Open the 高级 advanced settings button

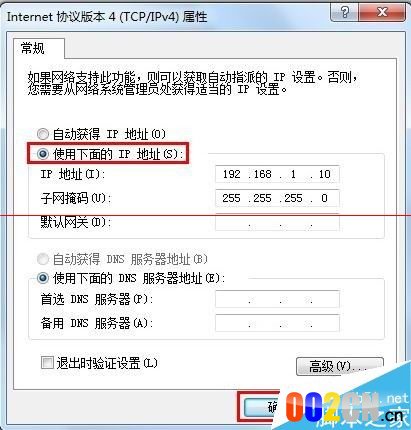pyautogui.click(x=340, y=367)
